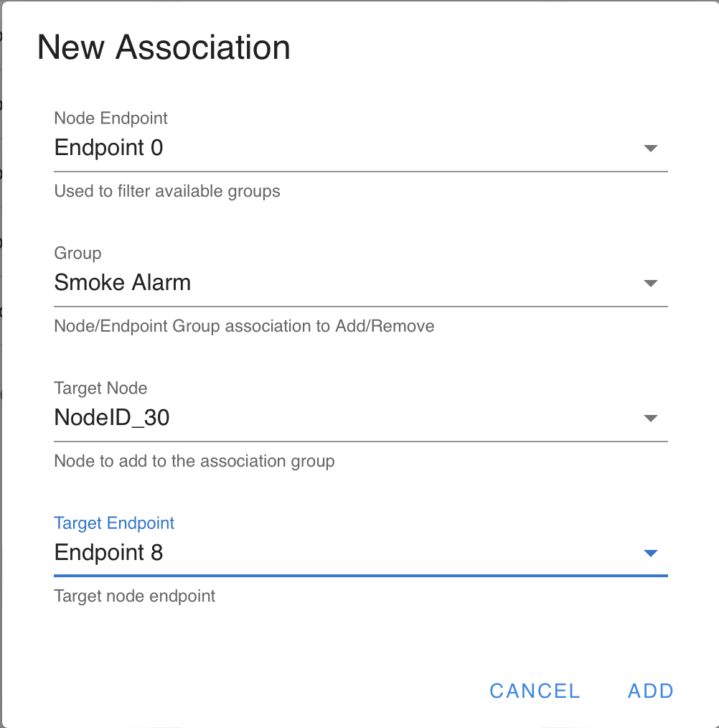Screen dimensions: 719x728
Task: Select the blue Target Endpoint label
Action: [x=114, y=523]
